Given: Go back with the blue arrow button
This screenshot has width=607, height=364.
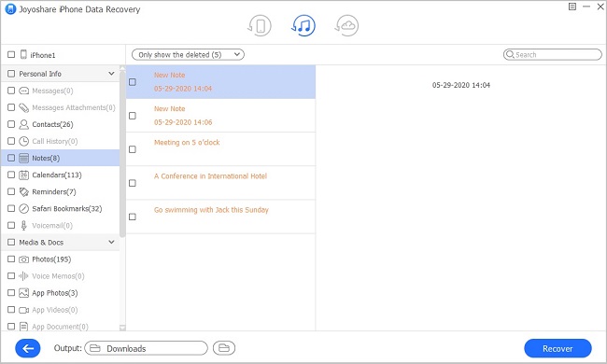Looking at the screenshot, I should (x=28, y=348).
